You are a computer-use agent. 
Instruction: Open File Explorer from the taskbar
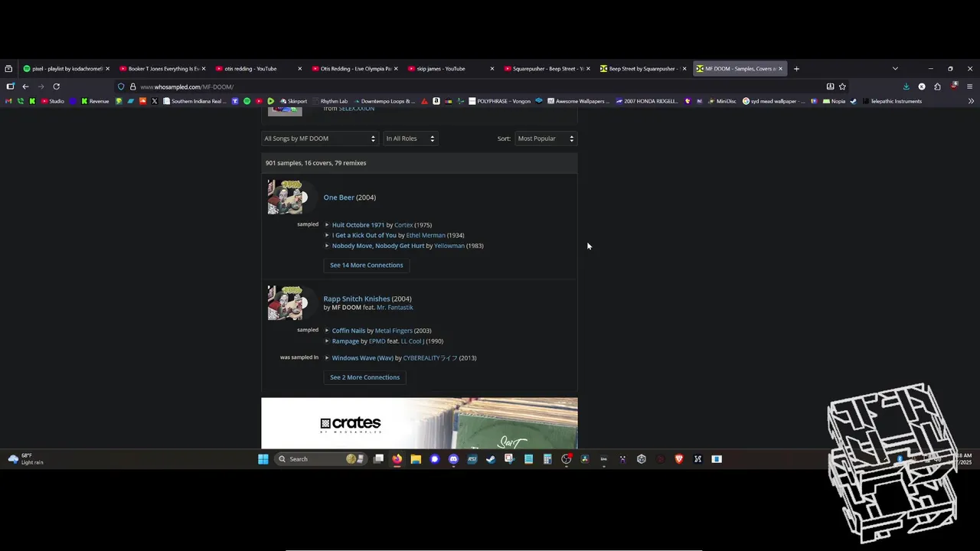click(416, 459)
